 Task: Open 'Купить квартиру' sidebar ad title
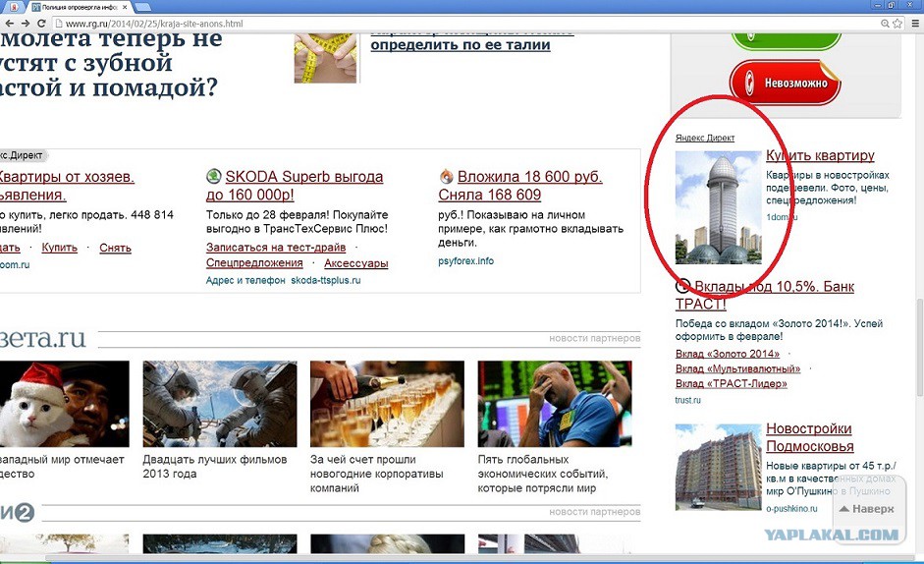coord(820,156)
